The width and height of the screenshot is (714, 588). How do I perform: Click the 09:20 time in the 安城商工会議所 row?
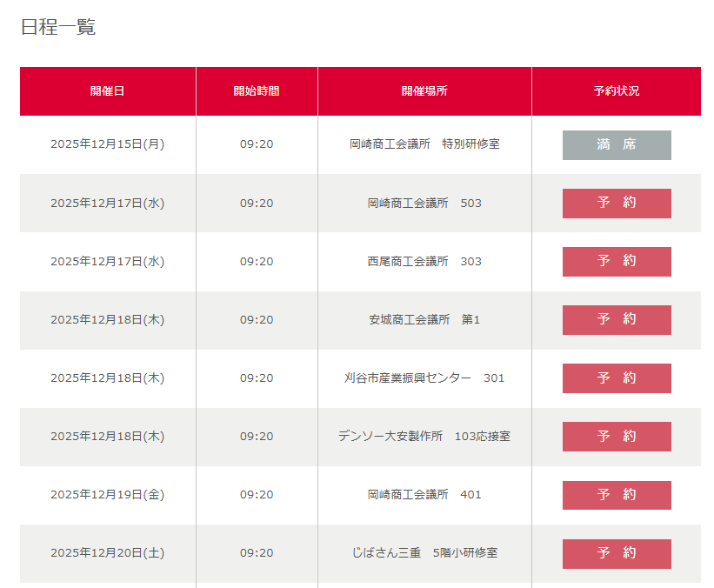pyautogui.click(x=257, y=319)
